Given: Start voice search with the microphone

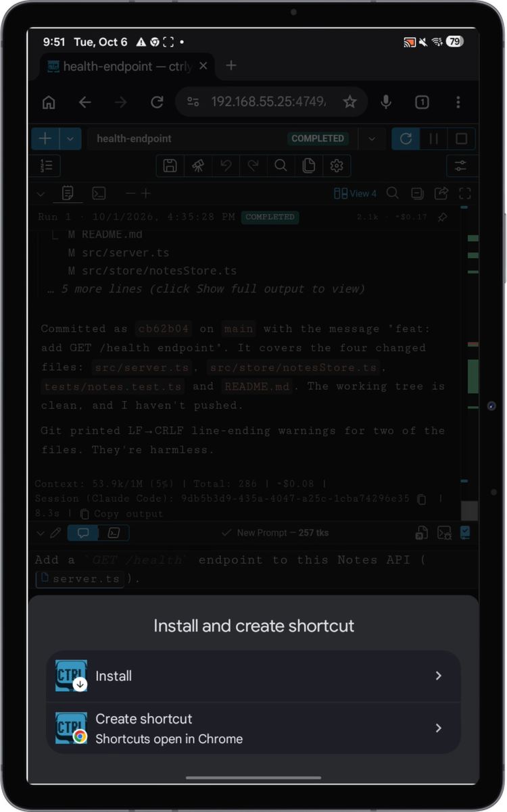Looking at the screenshot, I should coord(386,102).
